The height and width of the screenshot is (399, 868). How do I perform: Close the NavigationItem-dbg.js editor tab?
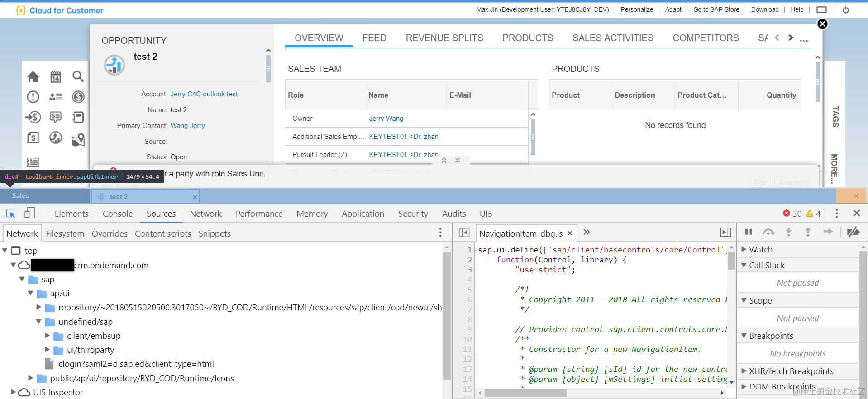570,233
